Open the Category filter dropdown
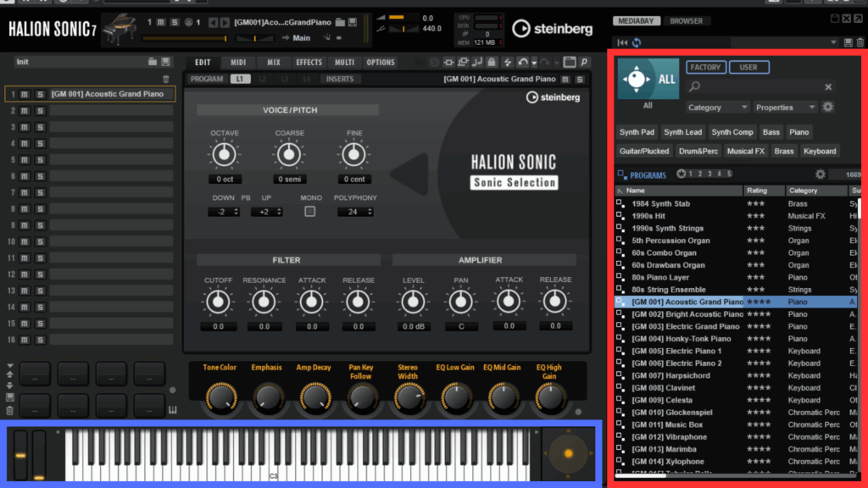The image size is (868, 488). (x=717, y=108)
